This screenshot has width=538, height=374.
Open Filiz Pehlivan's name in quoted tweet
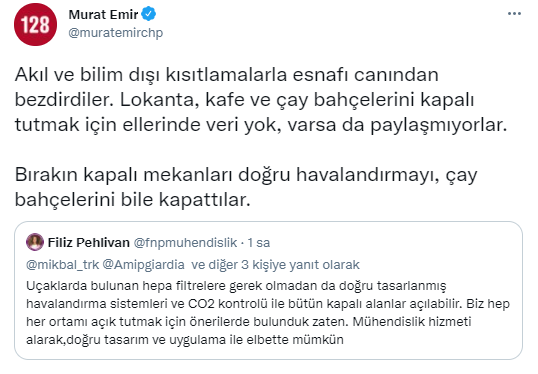[89, 243]
